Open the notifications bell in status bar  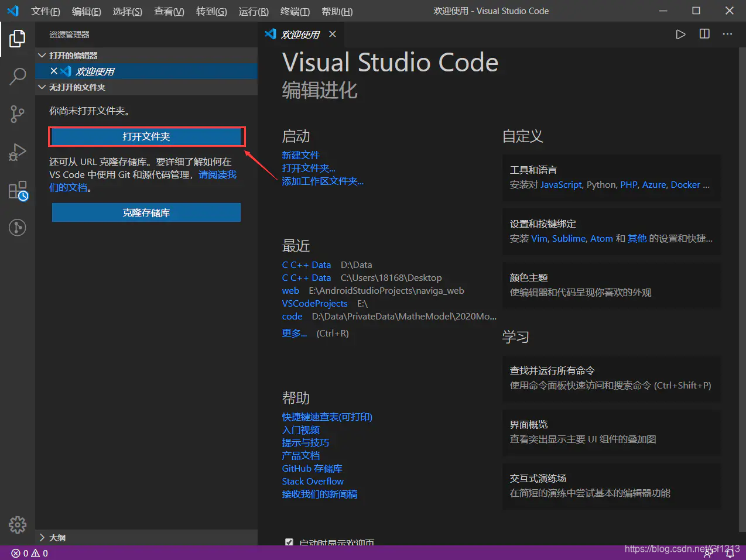click(x=730, y=553)
